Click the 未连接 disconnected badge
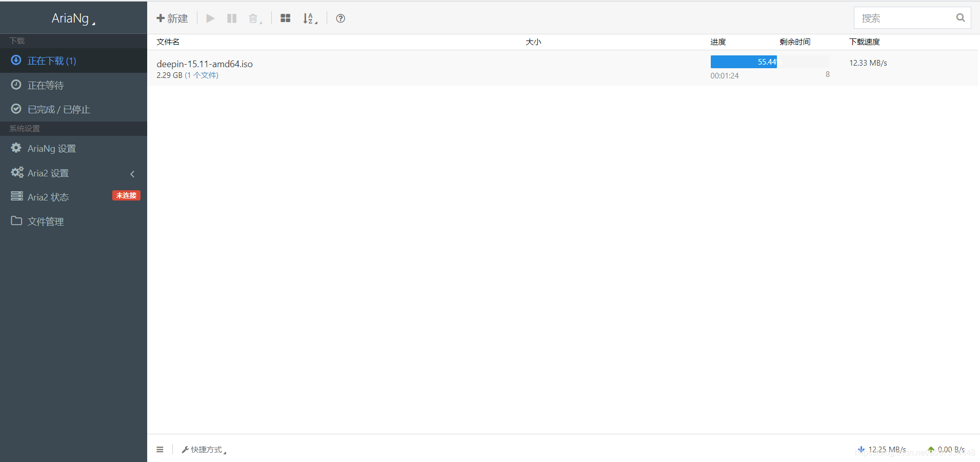This screenshot has width=980, height=462. click(x=126, y=195)
